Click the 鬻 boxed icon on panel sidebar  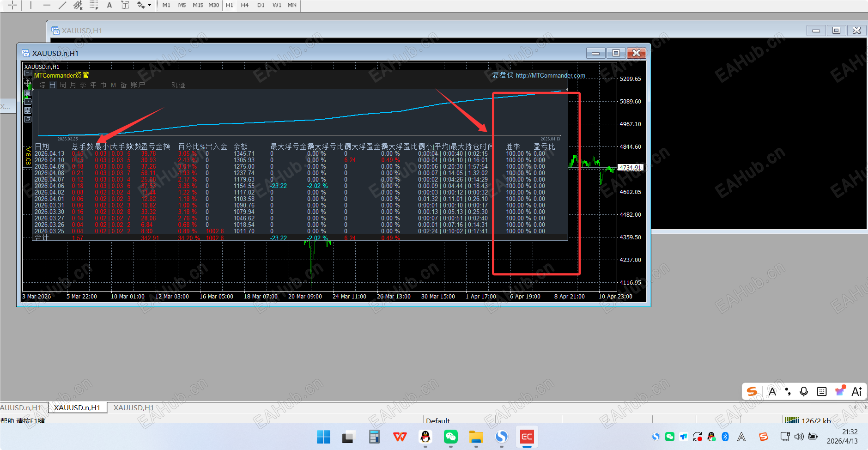tap(28, 110)
